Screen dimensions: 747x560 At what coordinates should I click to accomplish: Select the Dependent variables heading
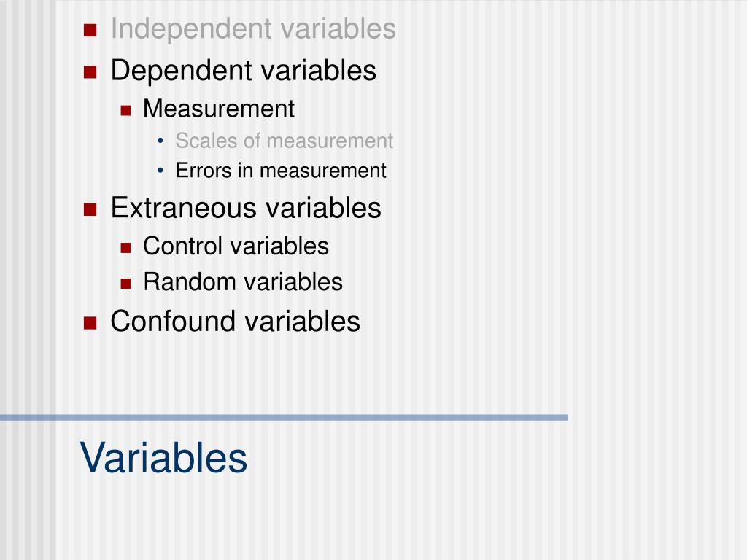[244, 71]
